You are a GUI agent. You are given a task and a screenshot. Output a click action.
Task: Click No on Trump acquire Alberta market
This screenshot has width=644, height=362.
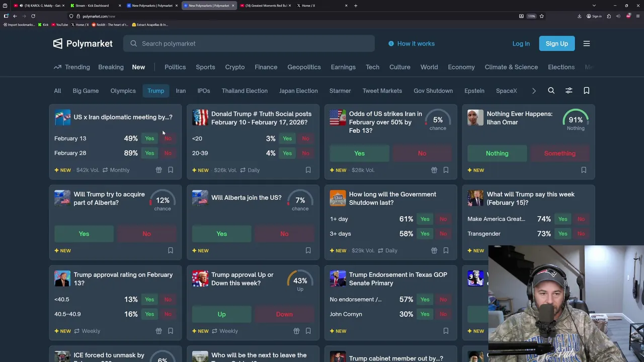(146, 234)
